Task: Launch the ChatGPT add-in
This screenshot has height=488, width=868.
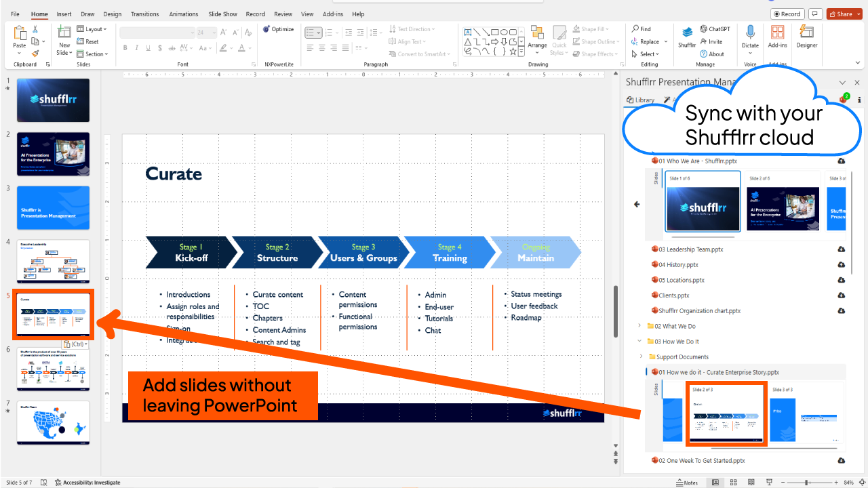Action: click(x=715, y=29)
